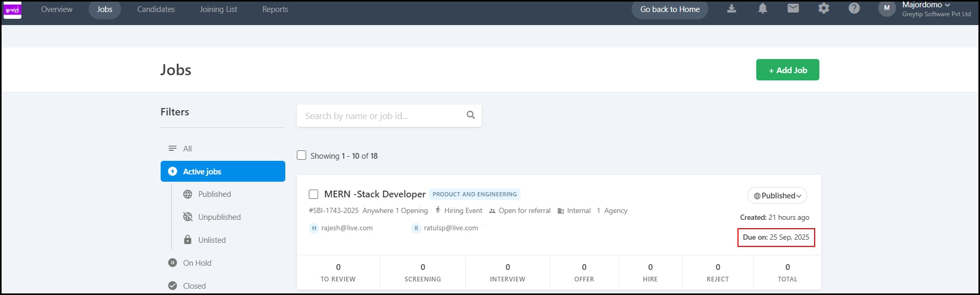Click Go back to Home button

tap(670, 9)
